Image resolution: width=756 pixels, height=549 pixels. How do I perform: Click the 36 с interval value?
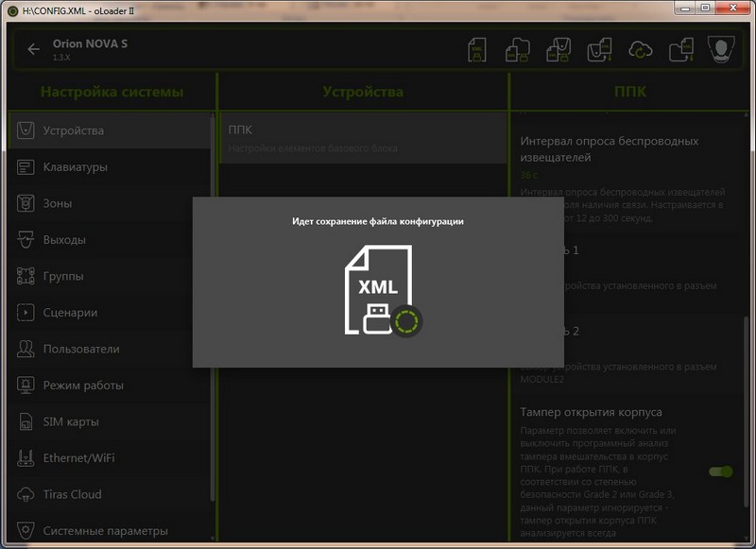pos(529,175)
